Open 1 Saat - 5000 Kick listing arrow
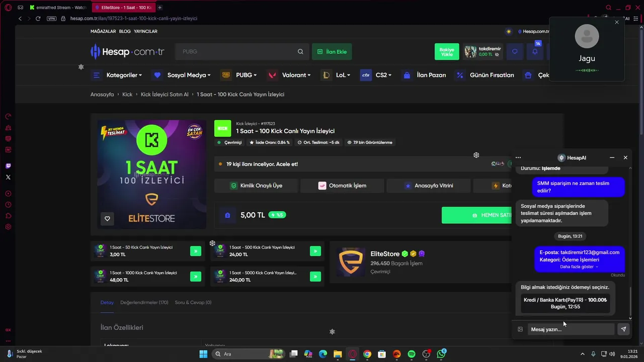 [315, 277]
